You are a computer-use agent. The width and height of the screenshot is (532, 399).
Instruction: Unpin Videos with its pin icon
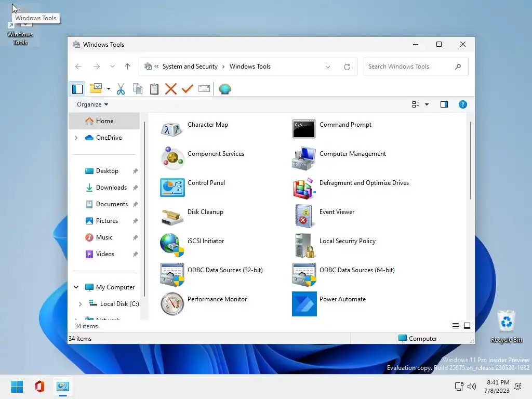(135, 254)
